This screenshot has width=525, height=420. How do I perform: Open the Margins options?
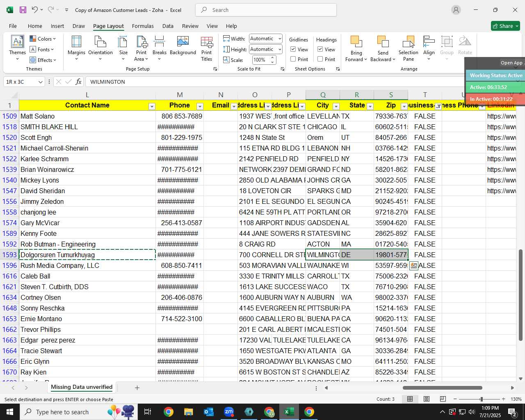tap(76, 48)
